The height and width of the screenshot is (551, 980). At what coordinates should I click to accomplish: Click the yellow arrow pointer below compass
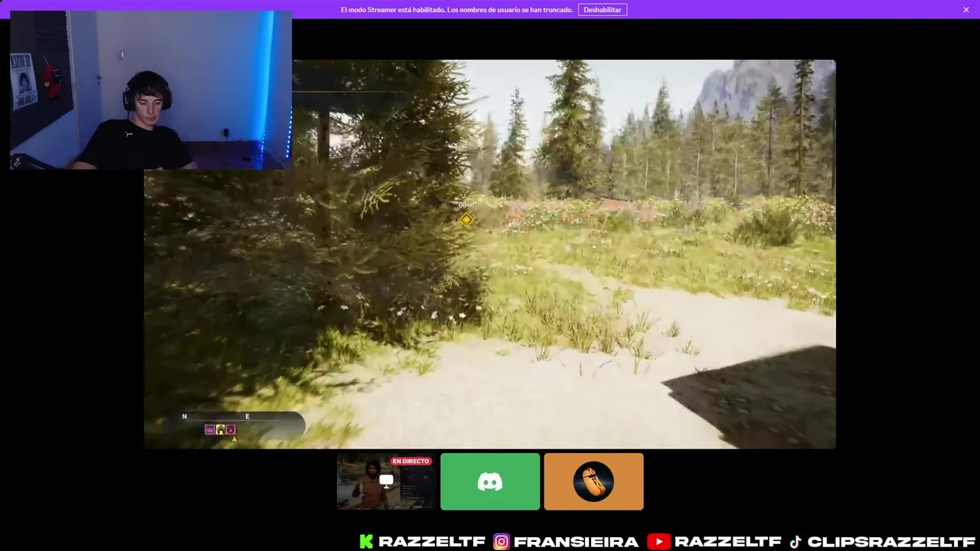coord(234,439)
